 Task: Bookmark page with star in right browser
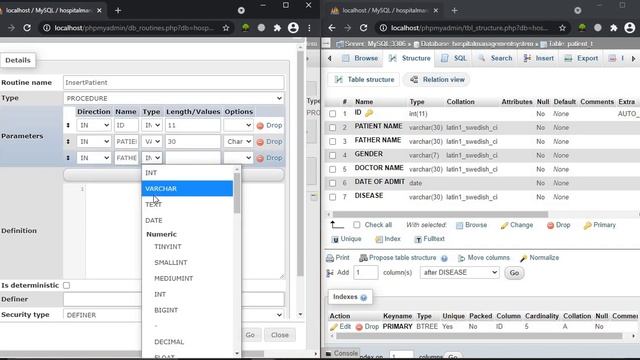(562, 28)
